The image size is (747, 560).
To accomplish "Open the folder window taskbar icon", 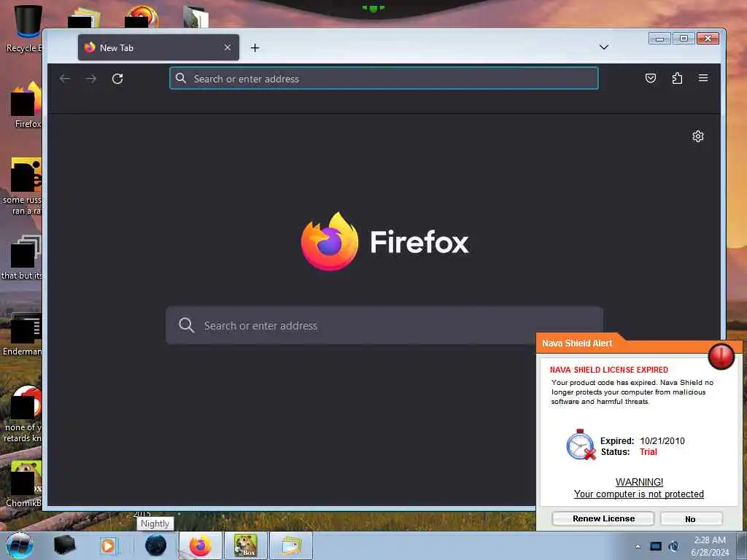I will pyautogui.click(x=291, y=545).
